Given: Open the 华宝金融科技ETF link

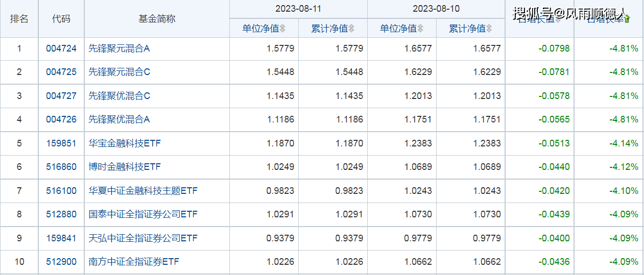Looking at the screenshot, I should tap(125, 143).
